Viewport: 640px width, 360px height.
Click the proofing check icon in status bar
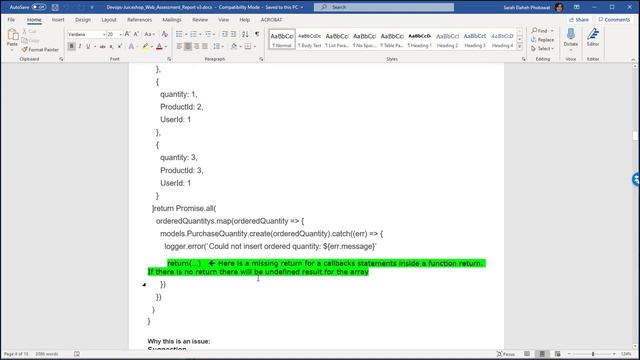pyautogui.click(x=77, y=354)
